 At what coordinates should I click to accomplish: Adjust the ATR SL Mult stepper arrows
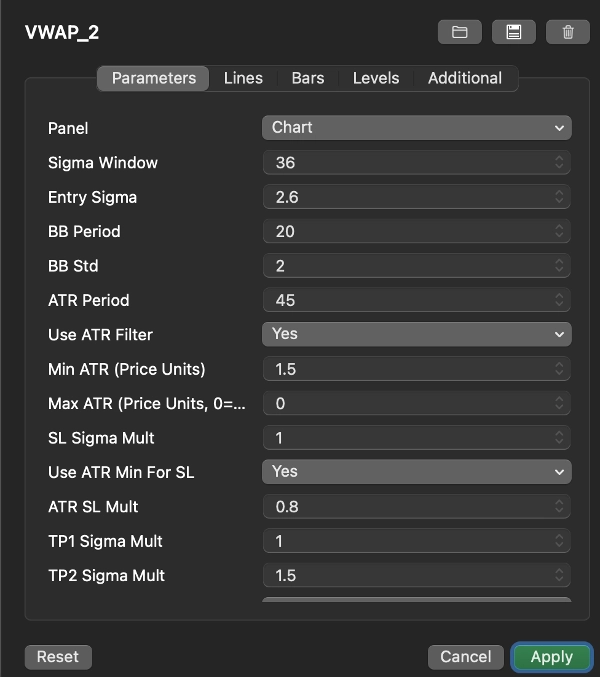click(559, 506)
